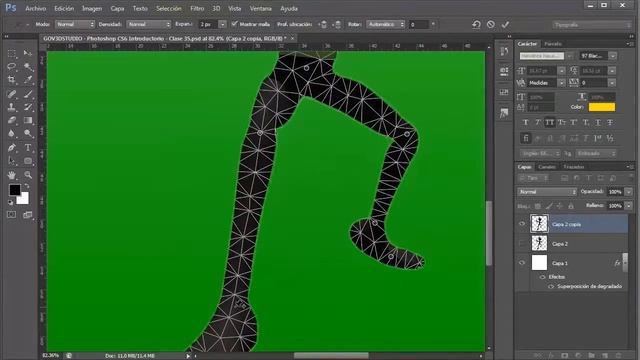Click the white background color swatch
Screen dimensions: 640x360
click(24, 199)
